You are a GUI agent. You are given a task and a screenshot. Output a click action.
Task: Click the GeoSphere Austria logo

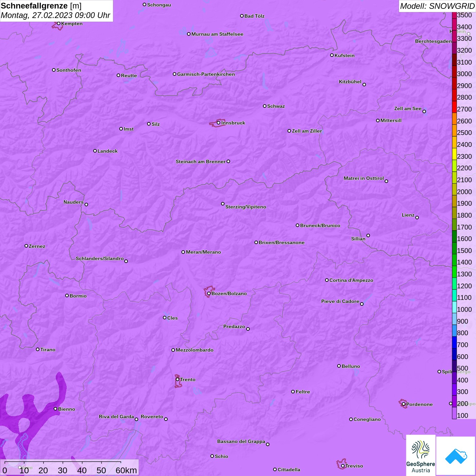point(421,455)
